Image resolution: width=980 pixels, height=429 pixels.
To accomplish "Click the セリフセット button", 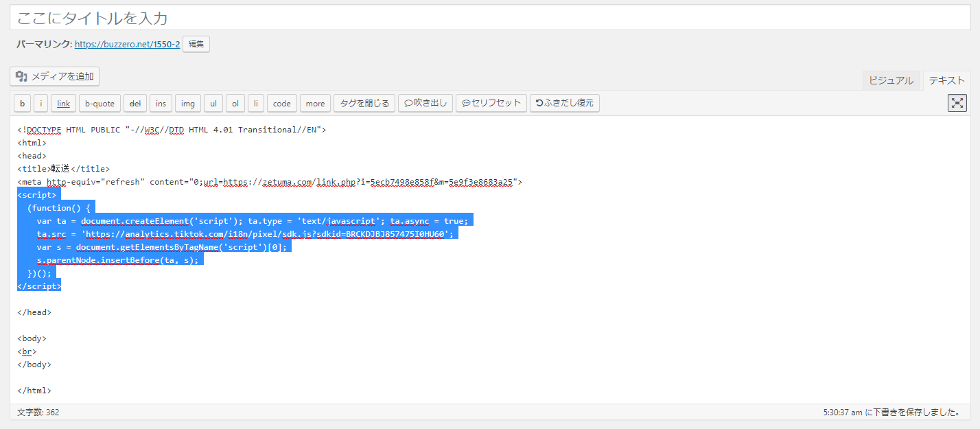I will [x=491, y=104].
